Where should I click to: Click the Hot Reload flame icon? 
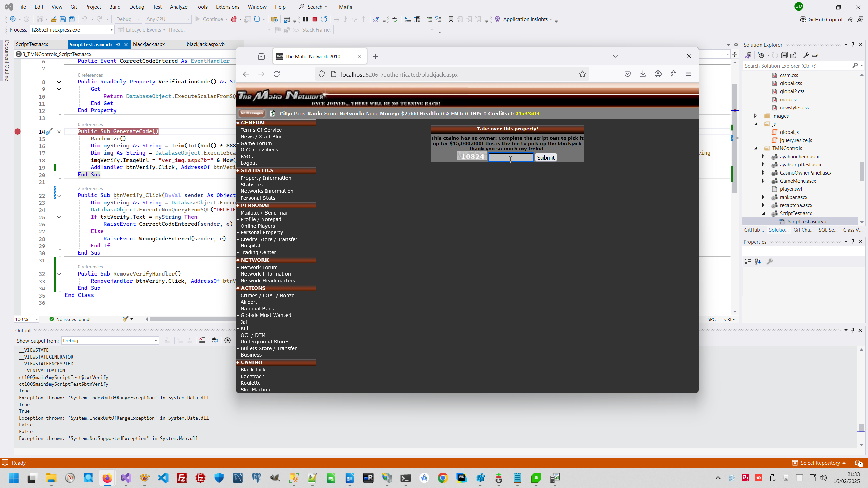[234, 19]
